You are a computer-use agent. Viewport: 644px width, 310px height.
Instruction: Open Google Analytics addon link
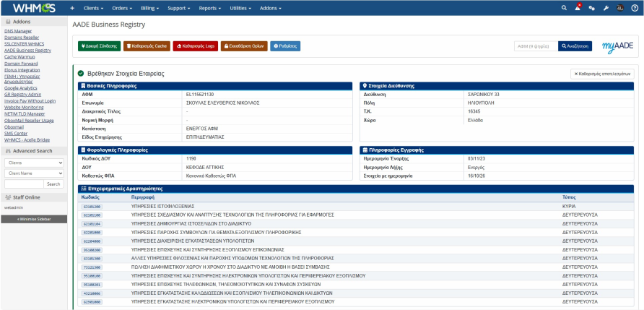pos(21,88)
